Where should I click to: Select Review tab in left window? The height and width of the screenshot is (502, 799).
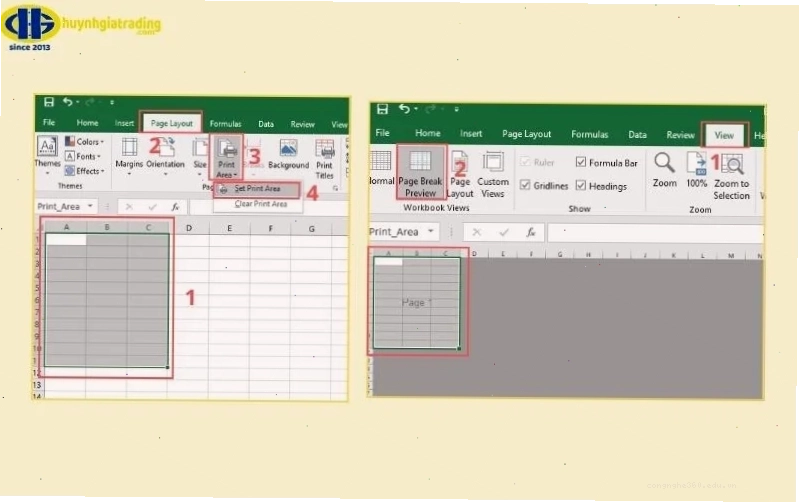(303, 124)
